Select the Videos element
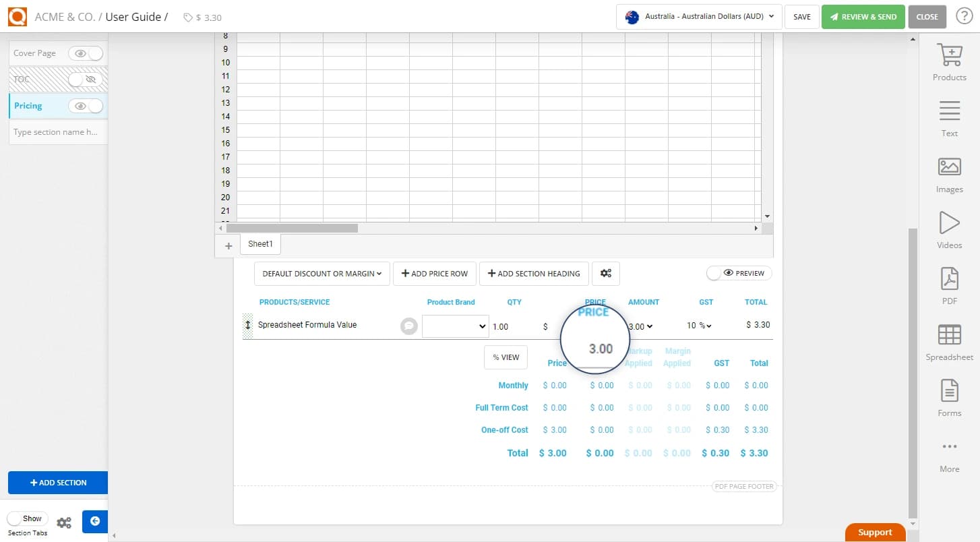 tap(949, 230)
